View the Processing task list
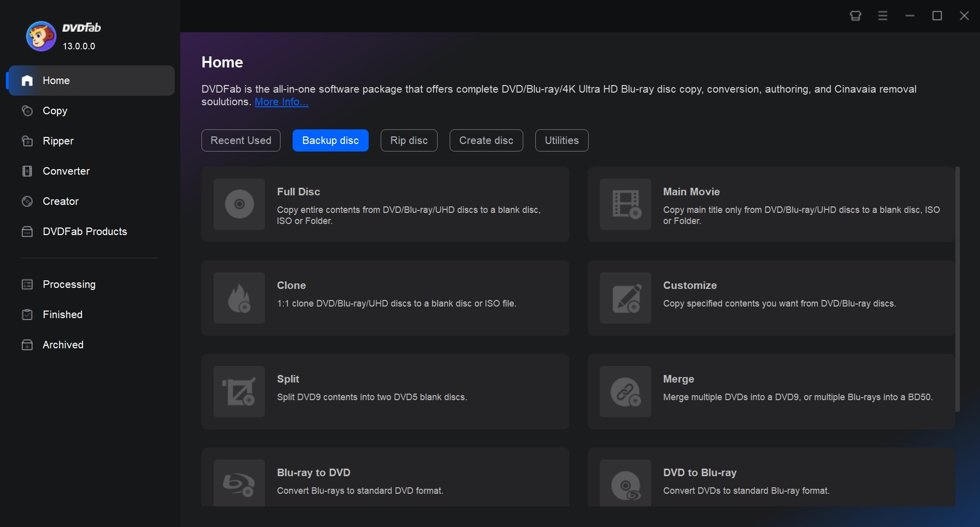Viewport: 980px width, 527px height. 69,284
